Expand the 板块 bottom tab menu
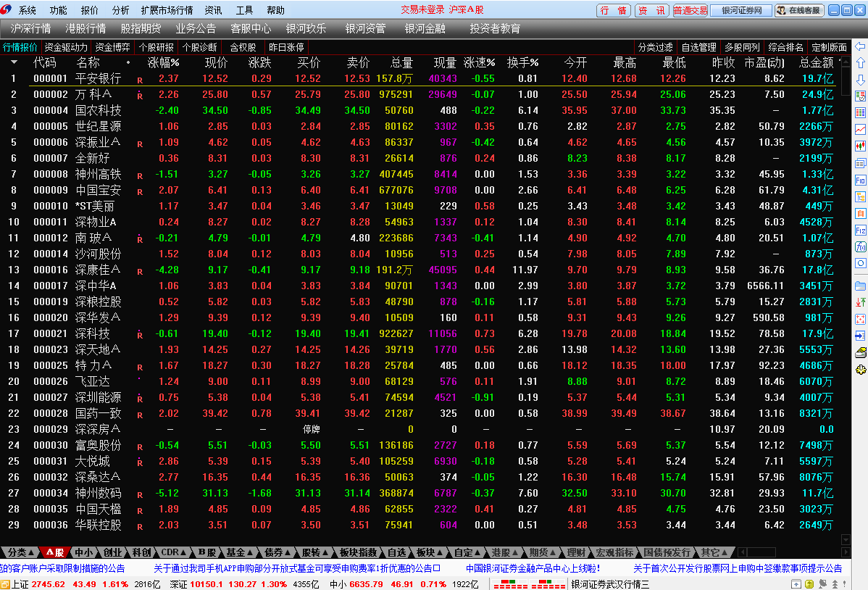 click(430, 552)
